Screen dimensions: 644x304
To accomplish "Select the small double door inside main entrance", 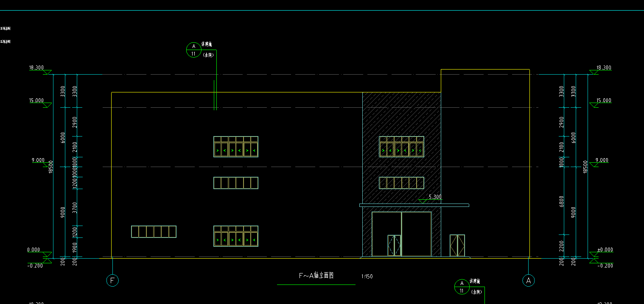I will (x=394, y=245).
